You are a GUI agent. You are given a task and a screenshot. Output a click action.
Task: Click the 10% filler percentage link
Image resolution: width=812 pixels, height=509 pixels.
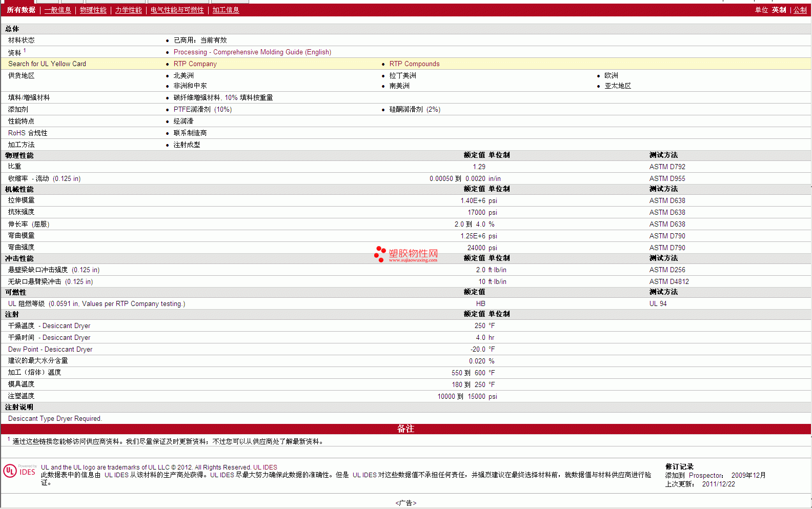(231, 97)
